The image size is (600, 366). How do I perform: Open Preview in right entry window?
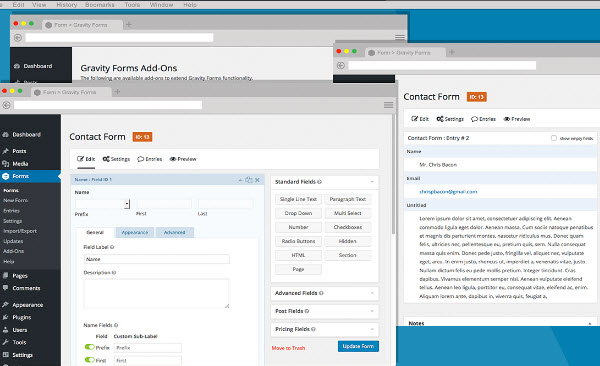[517, 119]
